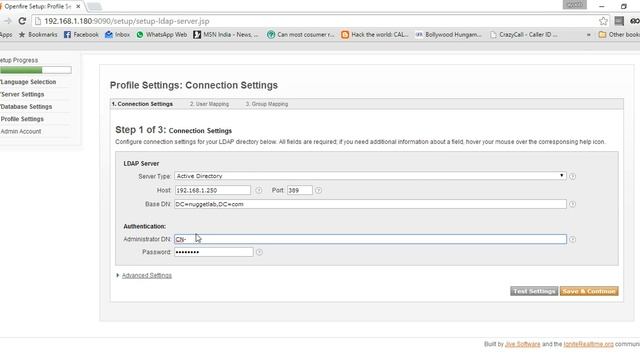640x360 pixels.
Task: Click the Administrator DN help icon
Action: [572, 240]
